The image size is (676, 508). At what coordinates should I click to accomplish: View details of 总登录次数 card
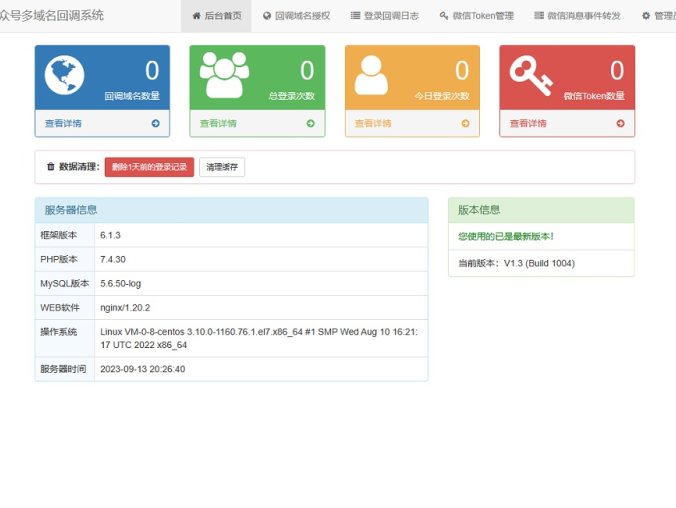click(x=218, y=123)
